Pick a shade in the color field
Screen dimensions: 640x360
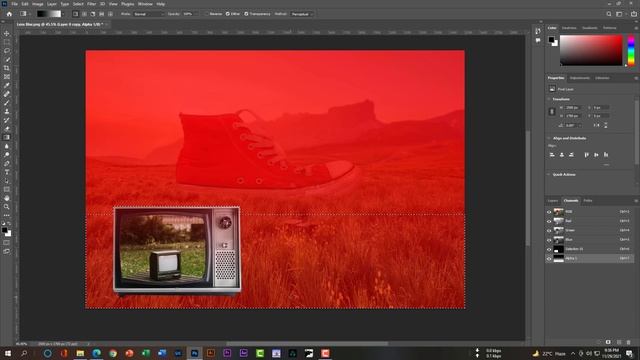pos(591,50)
